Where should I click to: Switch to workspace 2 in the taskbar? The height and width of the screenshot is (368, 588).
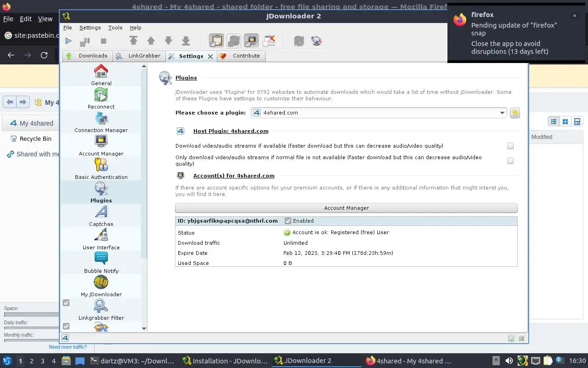click(32, 361)
